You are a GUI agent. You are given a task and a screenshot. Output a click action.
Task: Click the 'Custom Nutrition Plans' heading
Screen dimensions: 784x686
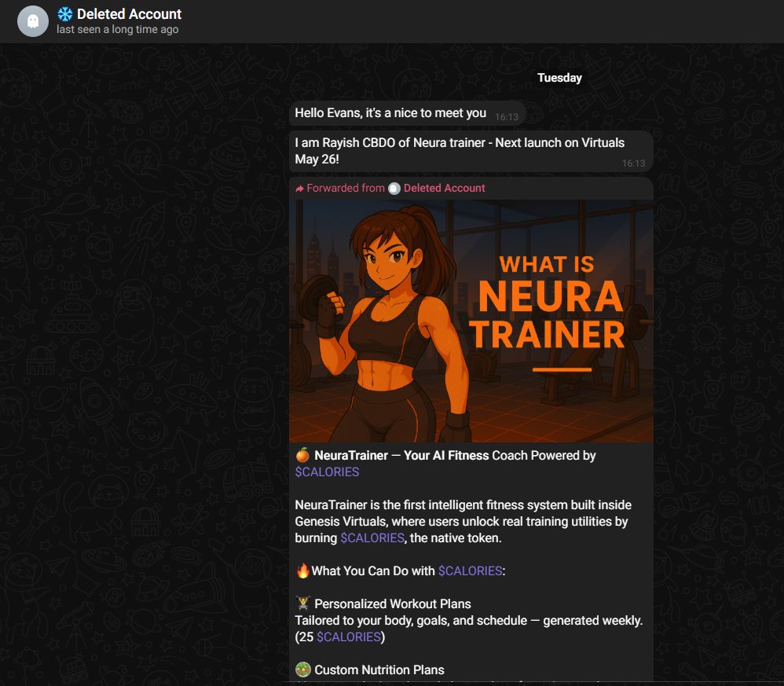click(379, 670)
